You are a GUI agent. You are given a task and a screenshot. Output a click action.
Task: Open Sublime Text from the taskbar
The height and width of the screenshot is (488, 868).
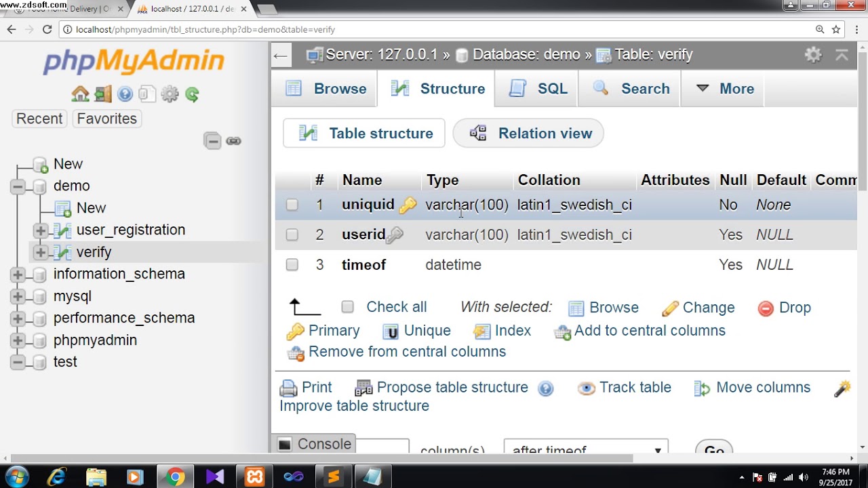tap(333, 477)
